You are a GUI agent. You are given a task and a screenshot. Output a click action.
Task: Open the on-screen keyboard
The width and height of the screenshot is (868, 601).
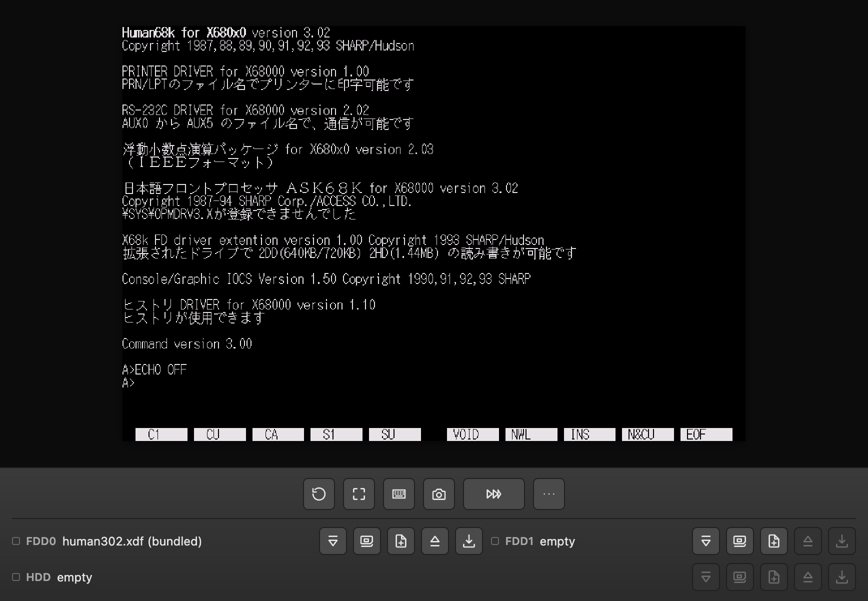(399, 494)
